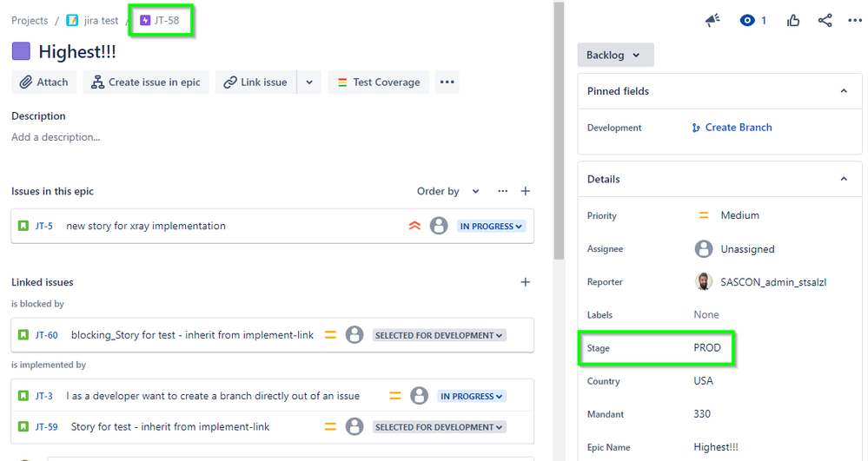868x461 pixels.
Task: Open Order by dropdown
Action: 447,191
